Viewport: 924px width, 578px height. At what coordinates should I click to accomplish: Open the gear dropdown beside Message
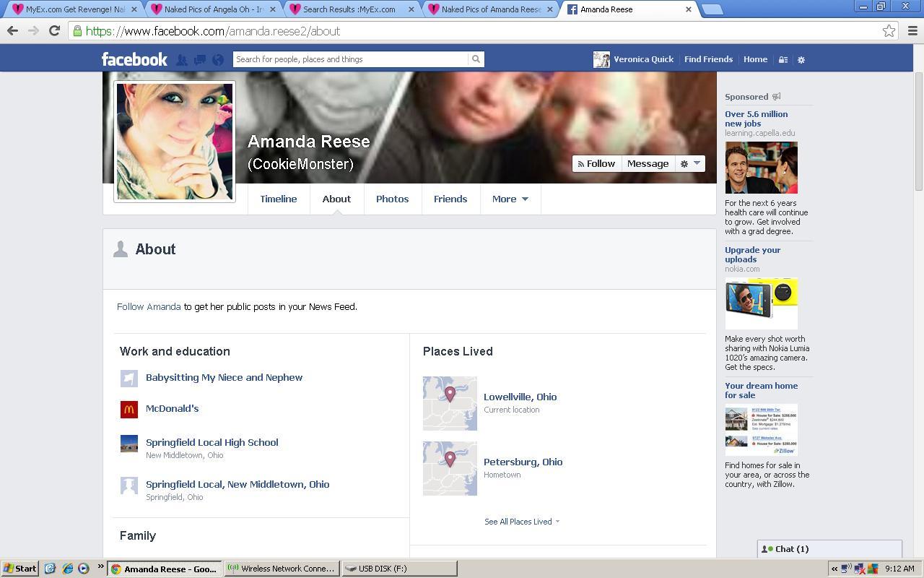pos(690,164)
